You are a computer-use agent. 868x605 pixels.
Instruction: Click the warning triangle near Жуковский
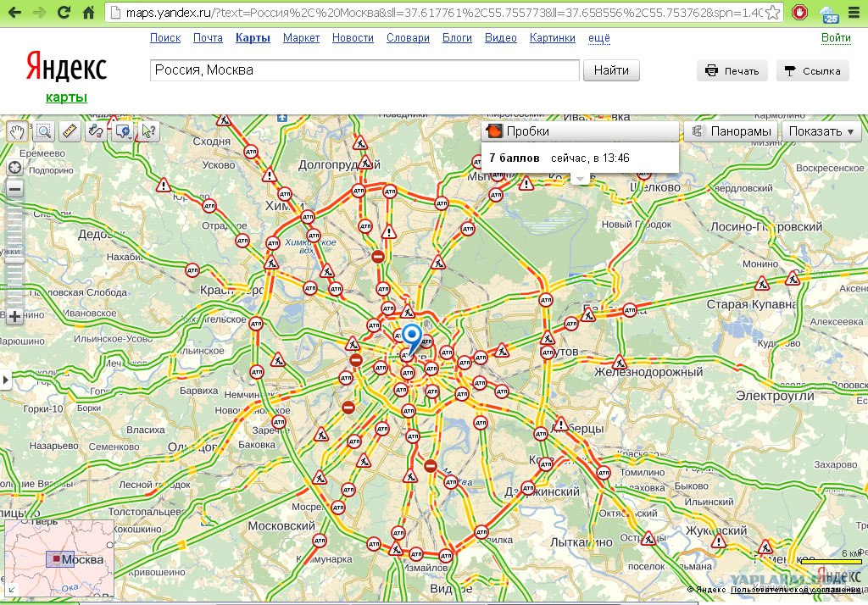tap(719, 541)
